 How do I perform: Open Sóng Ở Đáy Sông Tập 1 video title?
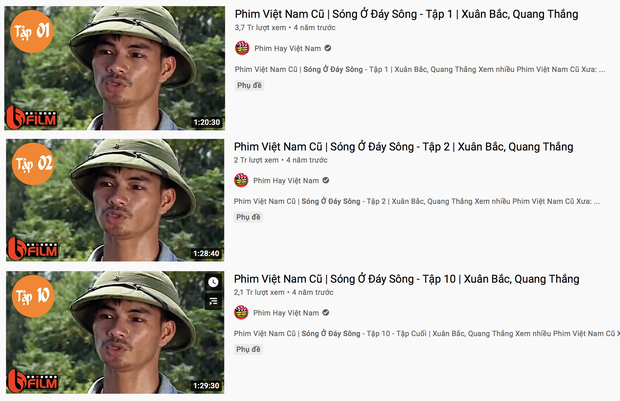pyautogui.click(x=406, y=14)
